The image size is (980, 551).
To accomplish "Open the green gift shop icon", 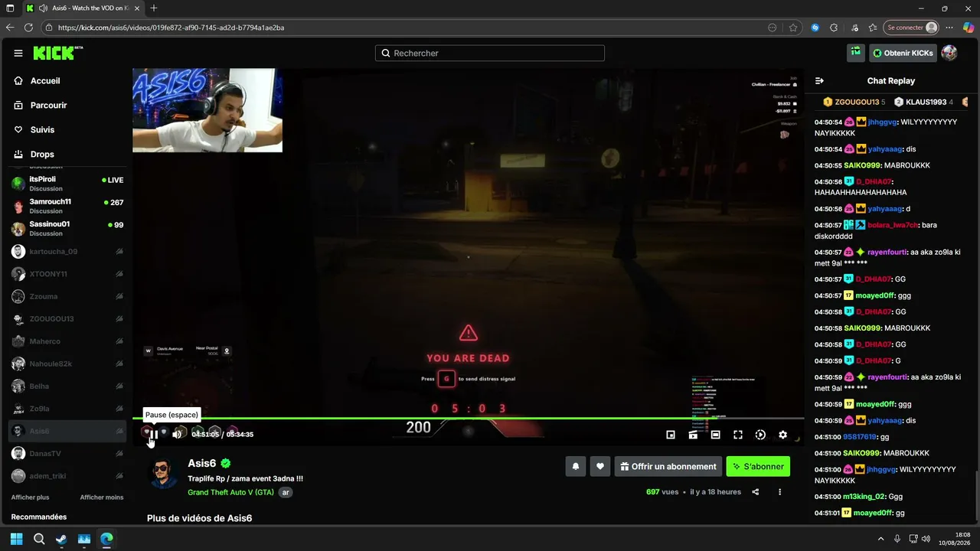I will (x=855, y=52).
